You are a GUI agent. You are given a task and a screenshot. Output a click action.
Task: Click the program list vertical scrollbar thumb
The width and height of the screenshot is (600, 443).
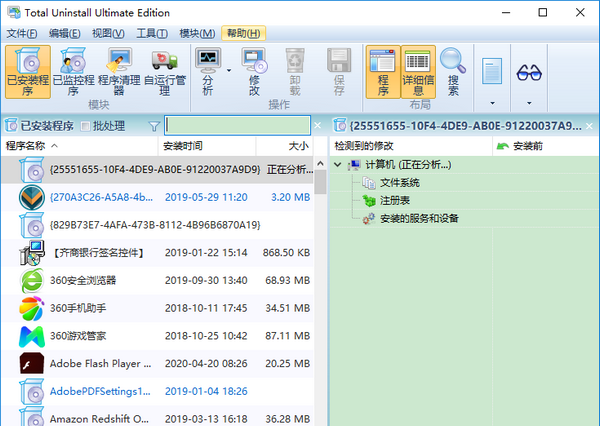[320, 182]
